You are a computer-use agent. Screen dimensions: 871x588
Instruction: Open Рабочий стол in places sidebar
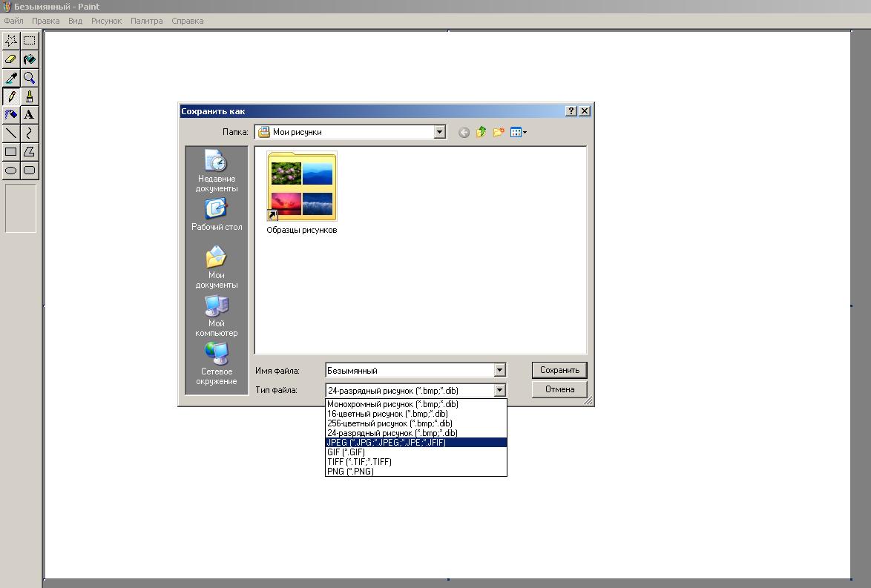[x=216, y=215]
